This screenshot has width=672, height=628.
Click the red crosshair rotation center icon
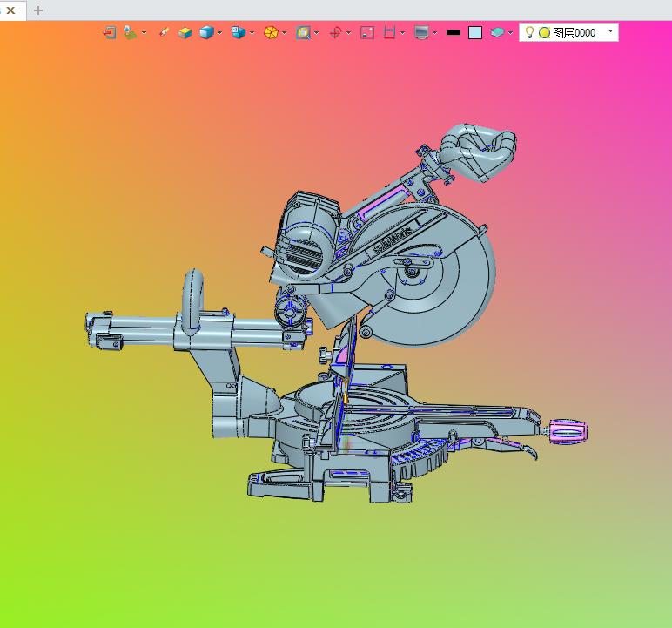(x=335, y=32)
